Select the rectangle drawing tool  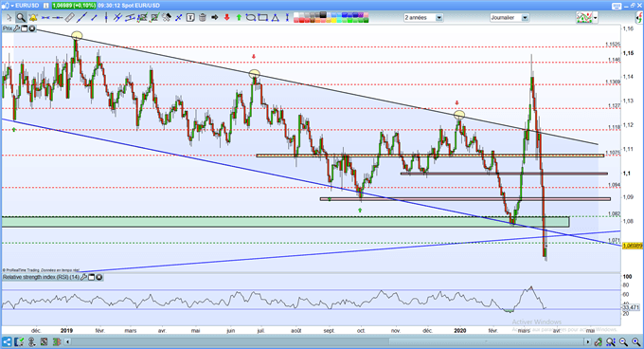click(x=263, y=17)
